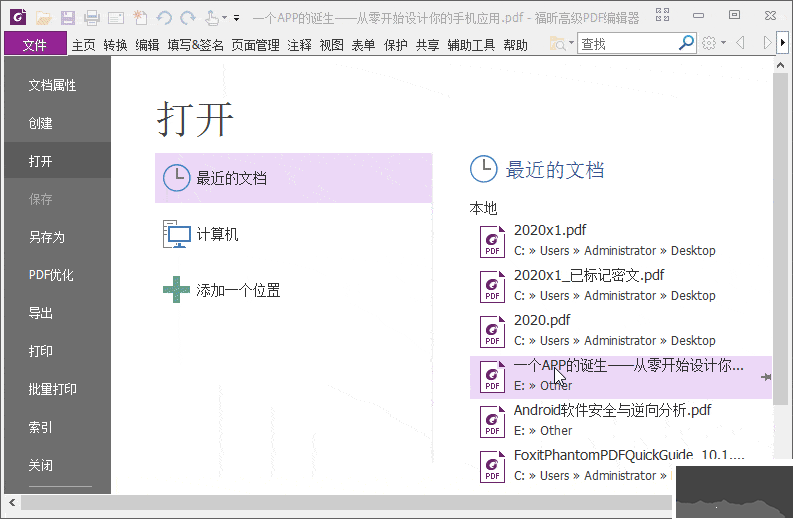Click the save floppy disk icon
Image resolution: width=793 pixels, height=519 pixels.
click(x=68, y=18)
